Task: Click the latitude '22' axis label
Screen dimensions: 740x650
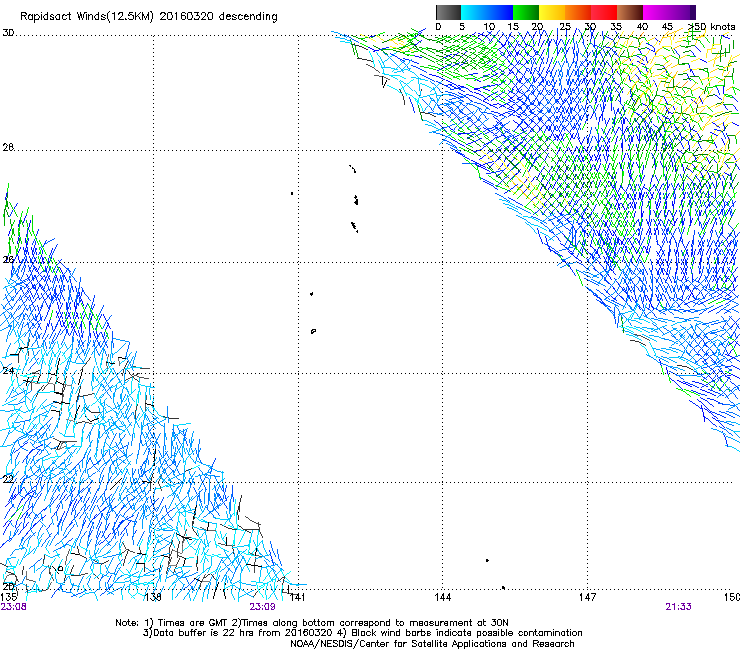Action: [8, 479]
